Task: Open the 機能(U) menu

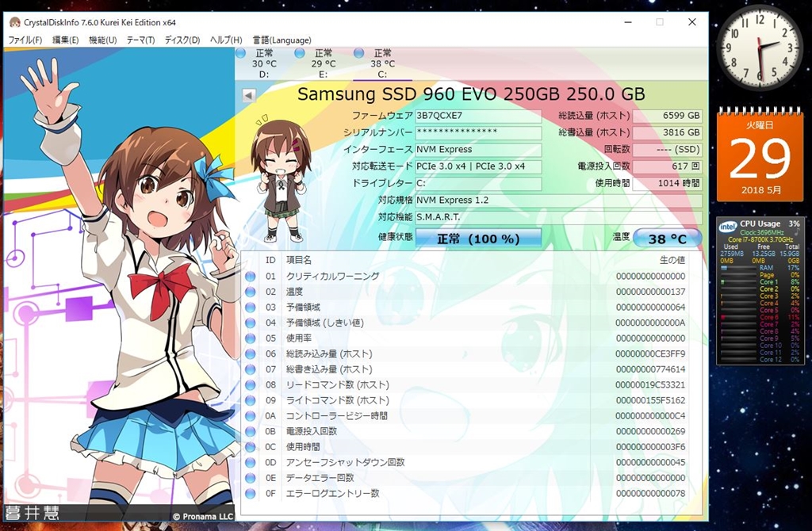Action: 102,40
